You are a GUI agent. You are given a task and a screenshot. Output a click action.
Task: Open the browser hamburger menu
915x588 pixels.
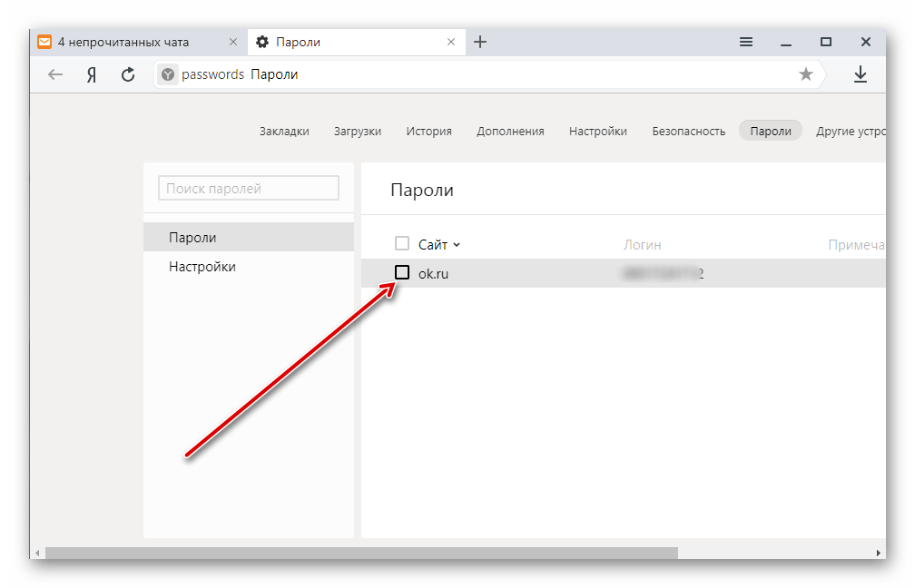click(746, 42)
